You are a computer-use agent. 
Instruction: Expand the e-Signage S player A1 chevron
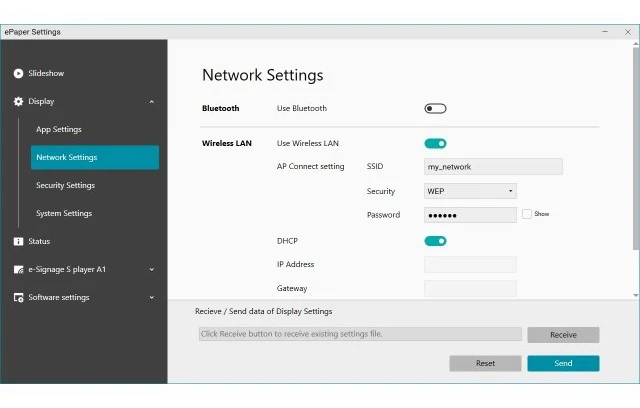pos(151,269)
